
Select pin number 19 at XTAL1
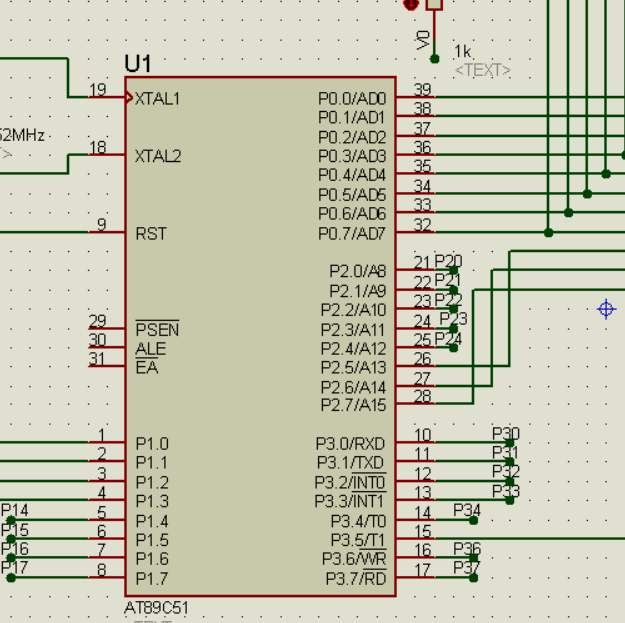pyautogui.click(x=98, y=90)
